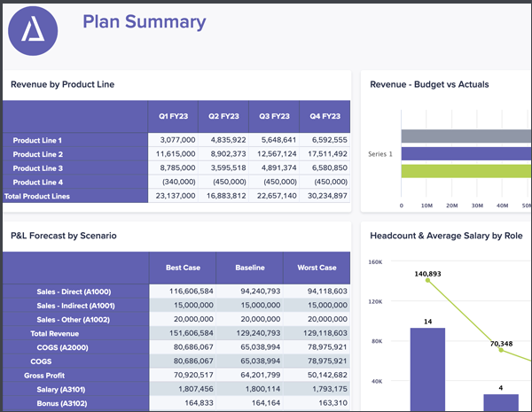Click cell value 94,118,603

point(327,291)
